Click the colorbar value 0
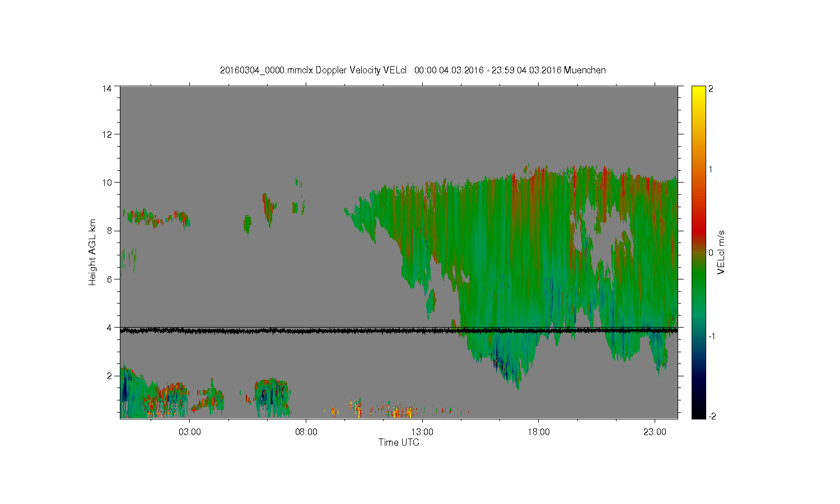This screenshot has width=840, height=504. [x=711, y=253]
